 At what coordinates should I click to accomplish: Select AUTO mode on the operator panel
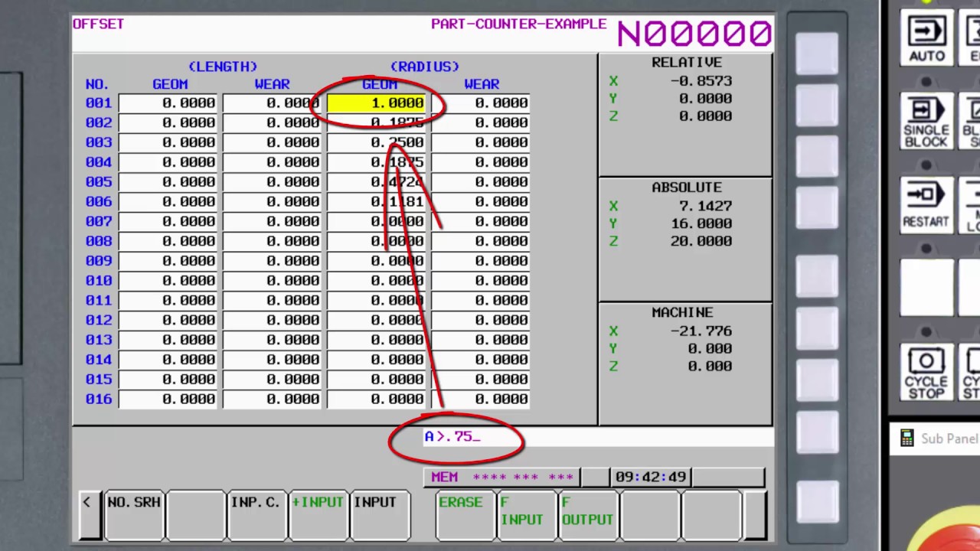(926, 38)
